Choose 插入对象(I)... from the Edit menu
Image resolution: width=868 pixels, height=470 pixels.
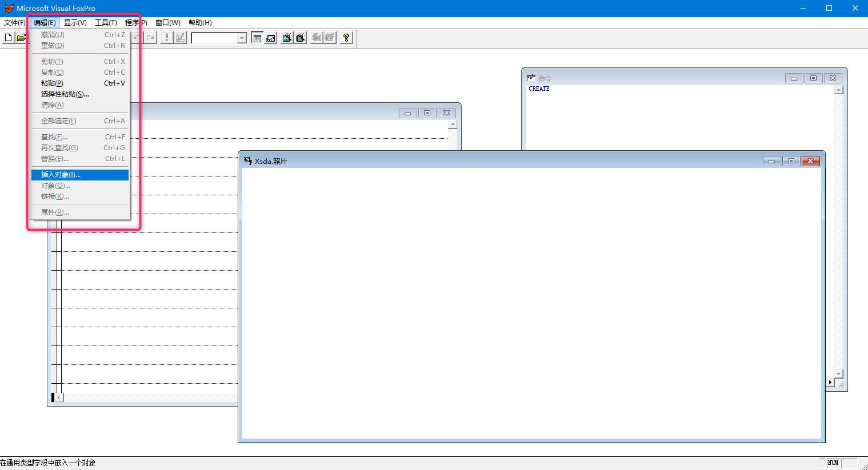[x=80, y=175]
